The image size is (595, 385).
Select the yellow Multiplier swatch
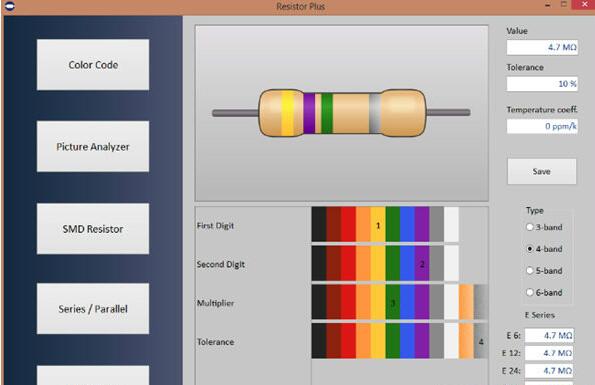[x=378, y=302]
